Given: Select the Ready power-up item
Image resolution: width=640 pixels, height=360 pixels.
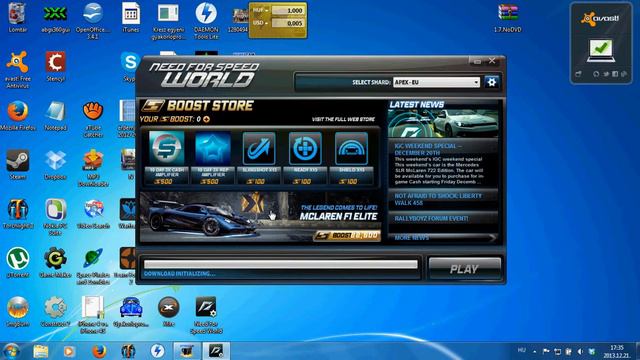Looking at the screenshot, I should (305, 158).
